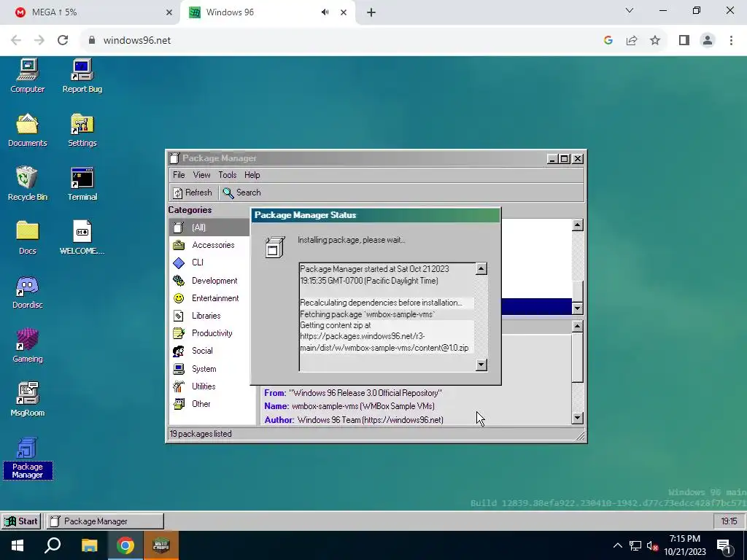
Task: Bookmark this page with the star
Action: tap(655, 41)
